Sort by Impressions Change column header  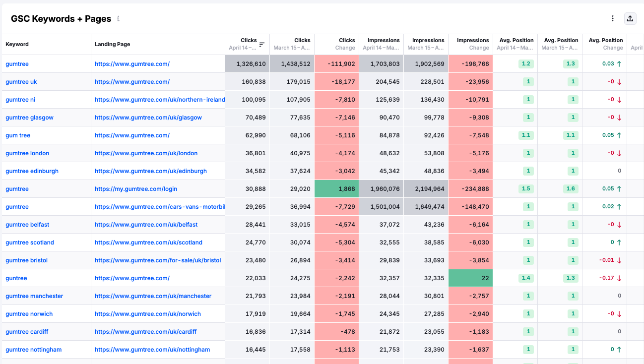[471, 44]
